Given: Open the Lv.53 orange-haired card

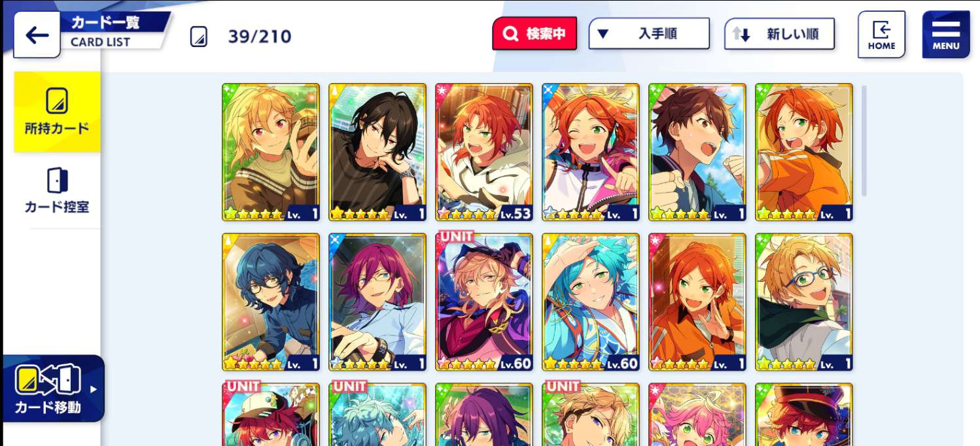Looking at the screenshot, I should pos(484,152).
